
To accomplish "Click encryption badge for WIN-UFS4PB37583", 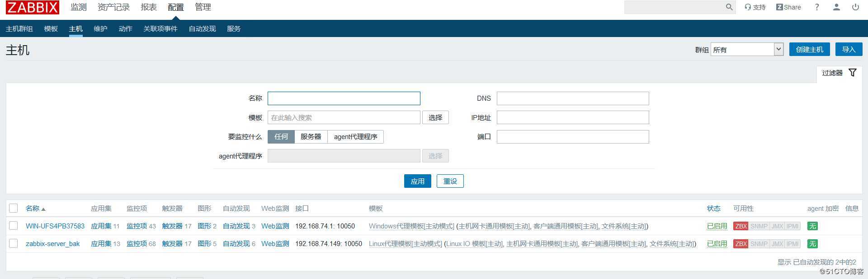I will 812,226.
